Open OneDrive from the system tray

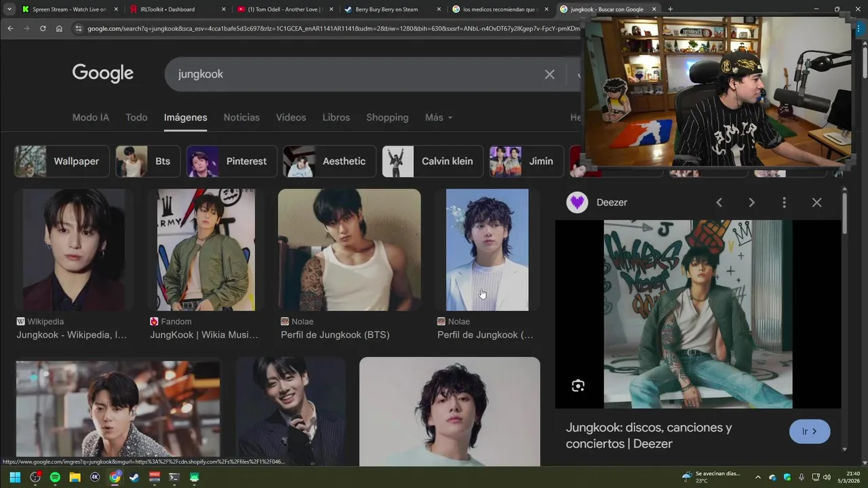pyautogui.click(x=772, y=477)
